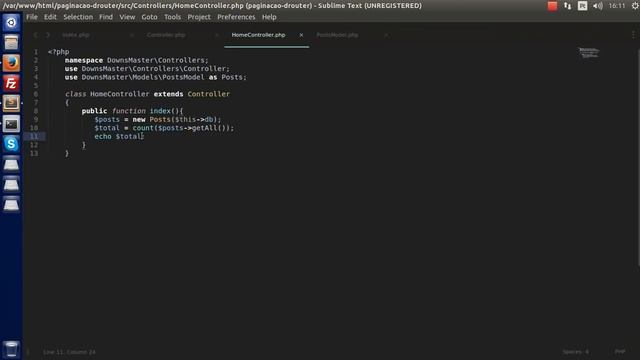Open the keyboard layout indicator
The image size is (640, 360).
point(582,6)
